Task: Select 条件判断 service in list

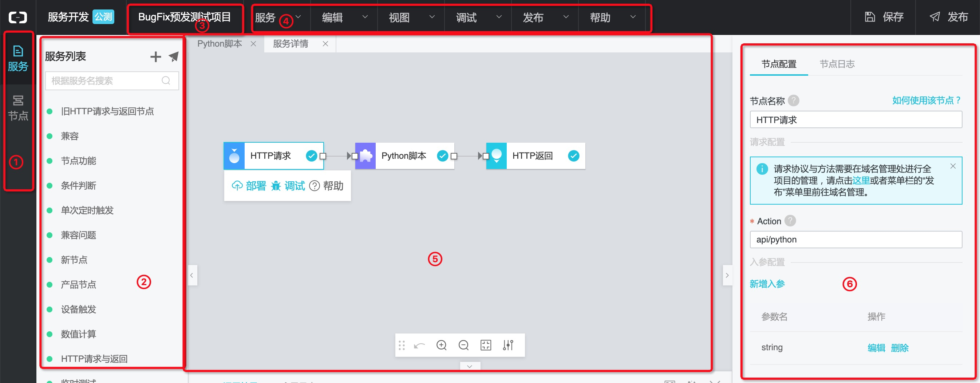Action: pyautogui.click(x=78, y=186)
